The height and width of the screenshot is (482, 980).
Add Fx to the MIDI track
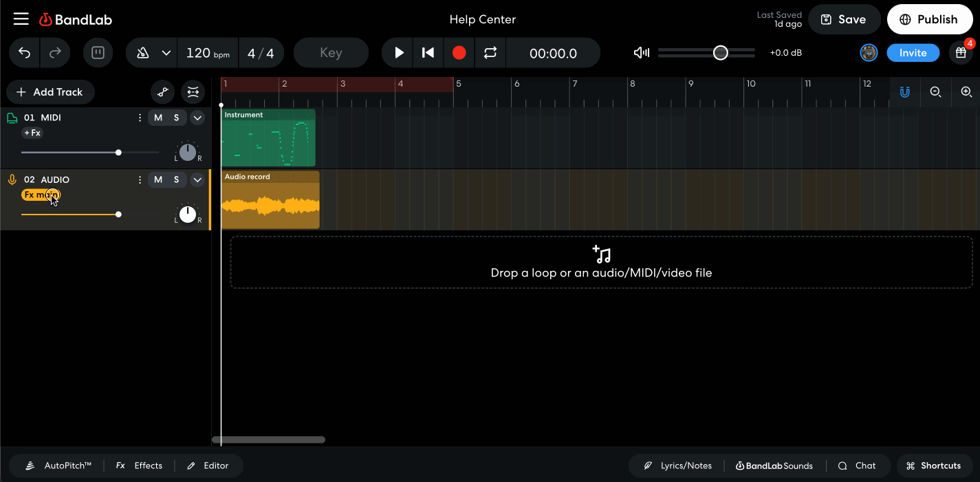32,133
